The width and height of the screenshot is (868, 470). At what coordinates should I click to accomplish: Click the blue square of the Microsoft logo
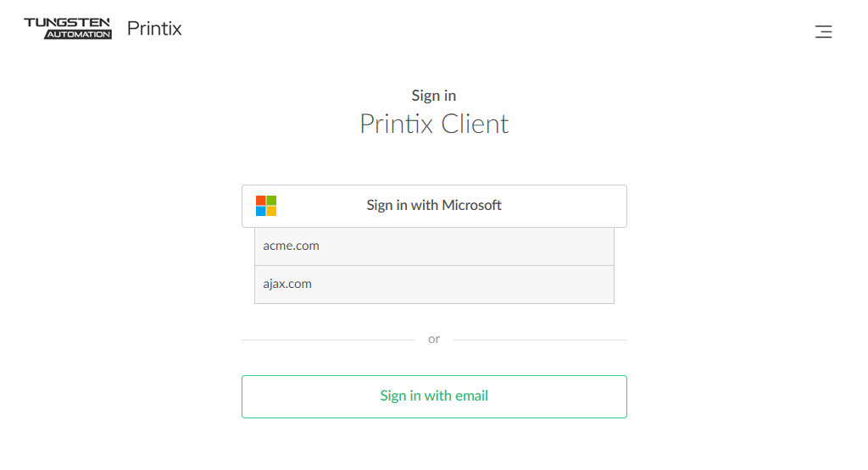pyautogui.click(x=261, y=211)
